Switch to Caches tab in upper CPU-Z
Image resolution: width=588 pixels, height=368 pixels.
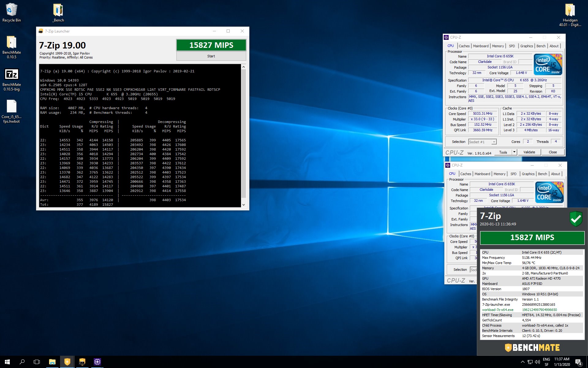tap(464, 46)
